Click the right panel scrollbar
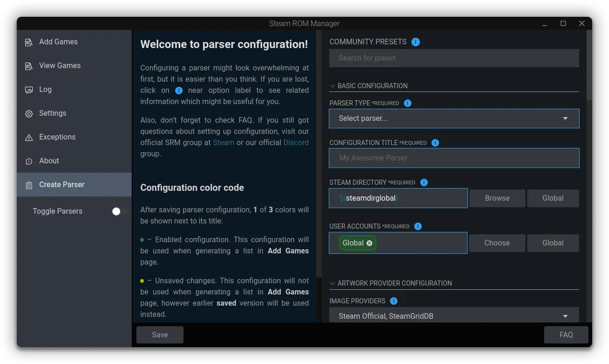609x364 pixels. (589, 65)
